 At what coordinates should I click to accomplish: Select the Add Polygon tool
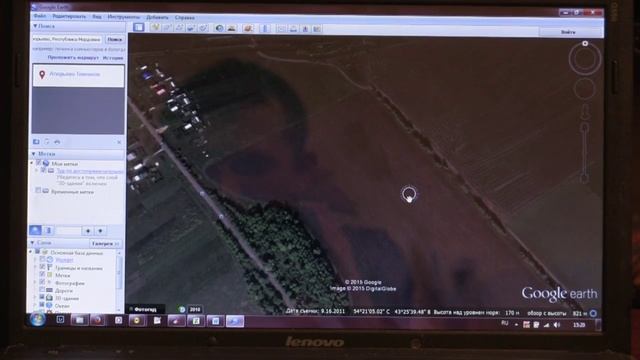click(x=167, y=28)
